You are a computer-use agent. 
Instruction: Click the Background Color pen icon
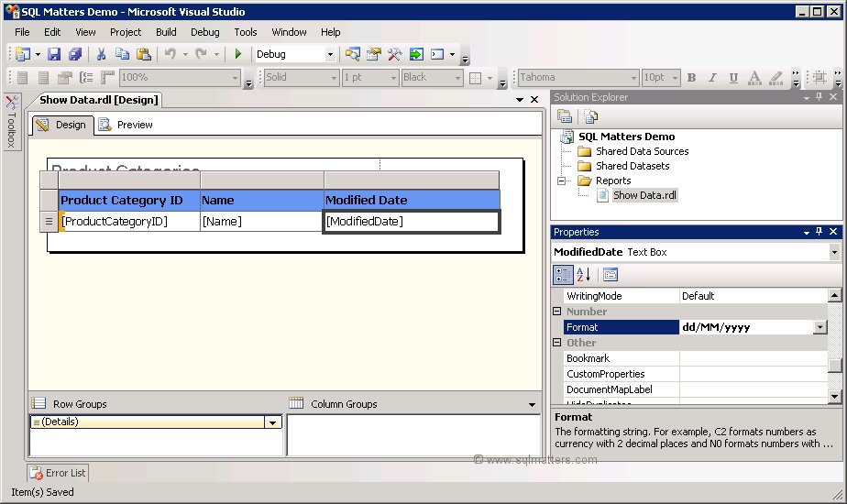776,78
